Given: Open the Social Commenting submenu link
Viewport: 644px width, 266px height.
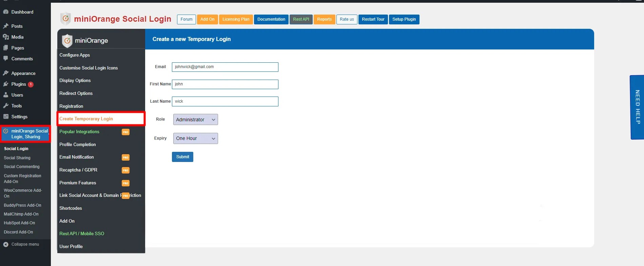Looking at the screenshot, I should click(x=22, y=167).
